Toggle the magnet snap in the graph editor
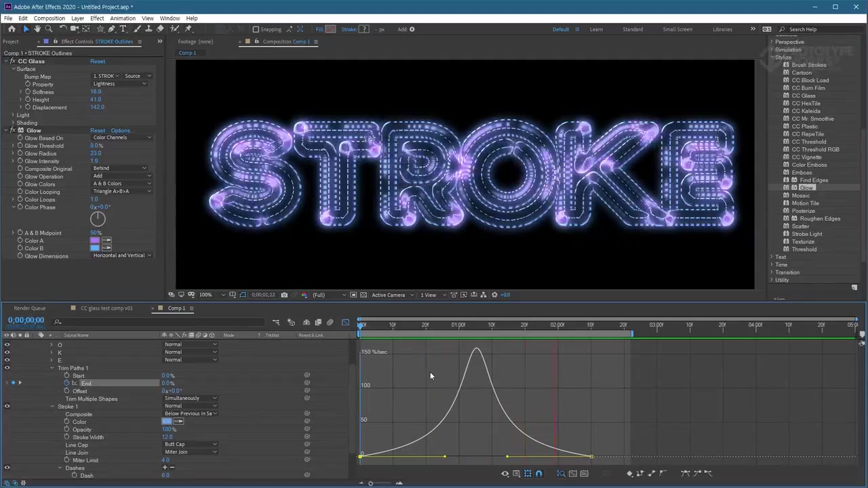The width and height of the screenshot is (868, 488). [x=539, y=473]
